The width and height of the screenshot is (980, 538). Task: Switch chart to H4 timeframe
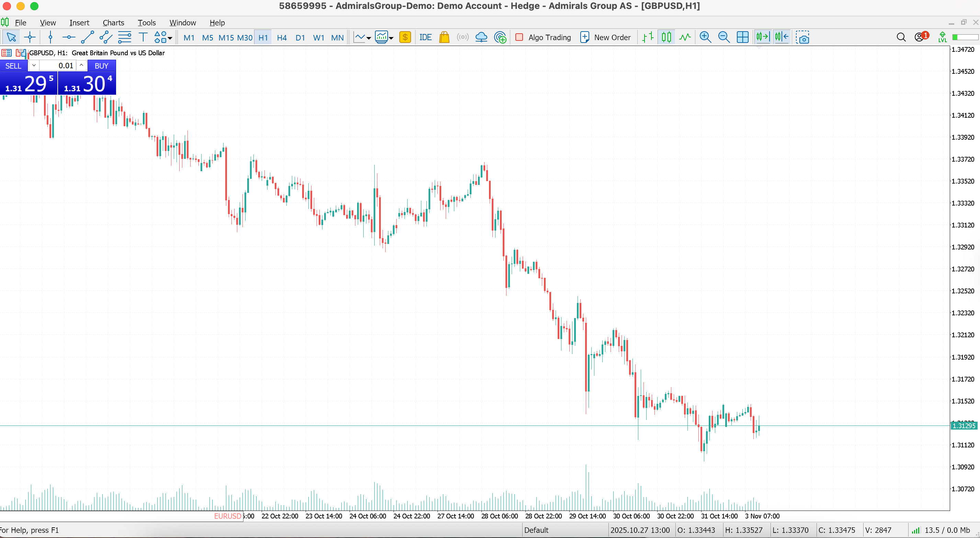(x=282, y=38)
